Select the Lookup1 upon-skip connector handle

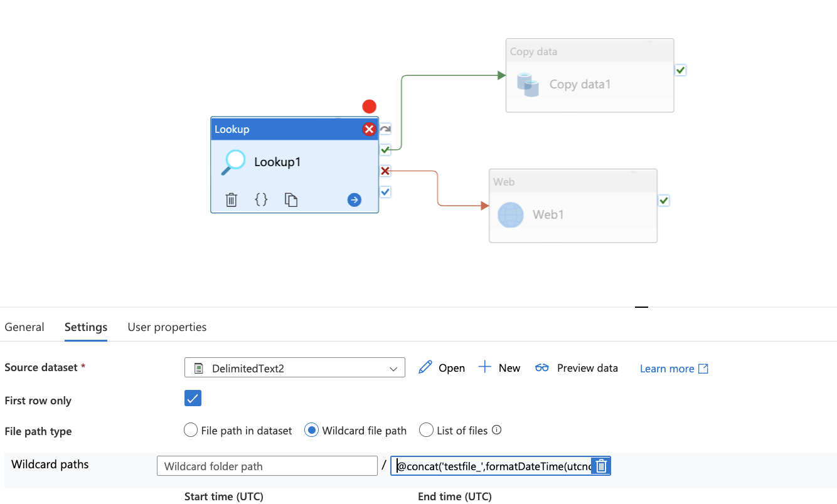pyautogui.click(x=385, y=129)
